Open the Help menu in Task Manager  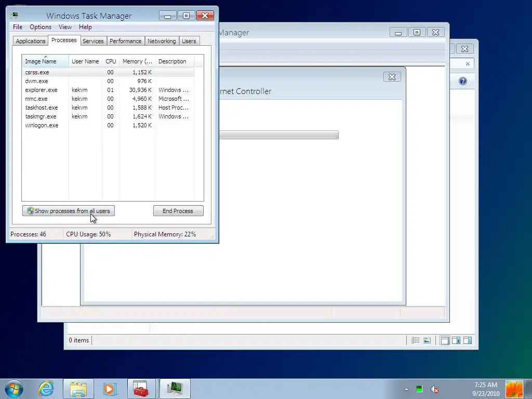86,27
